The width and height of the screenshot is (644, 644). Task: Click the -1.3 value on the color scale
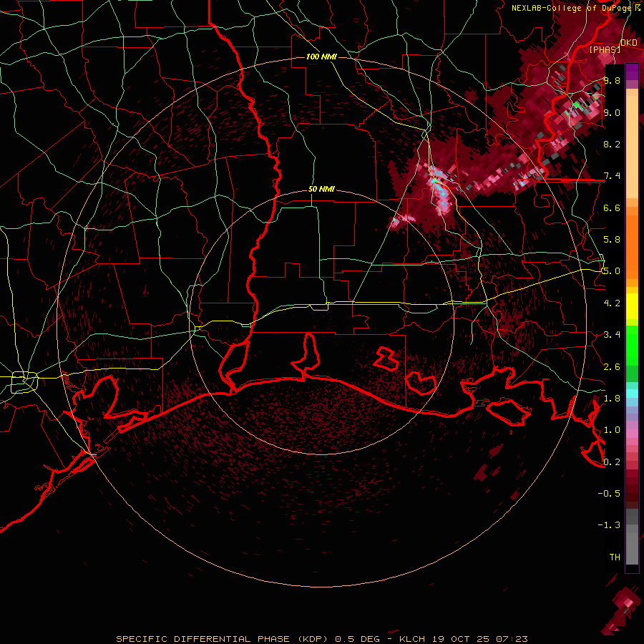[609, 525]
